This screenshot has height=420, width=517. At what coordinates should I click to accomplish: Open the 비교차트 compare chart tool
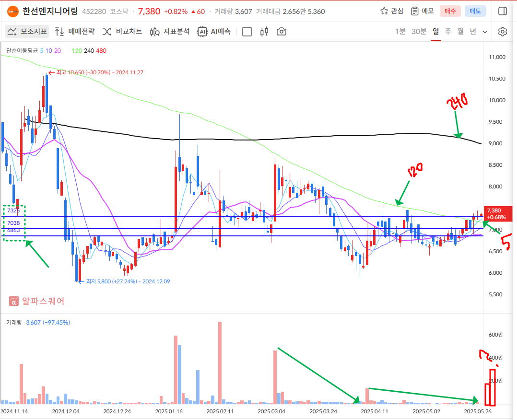[122, 32]
